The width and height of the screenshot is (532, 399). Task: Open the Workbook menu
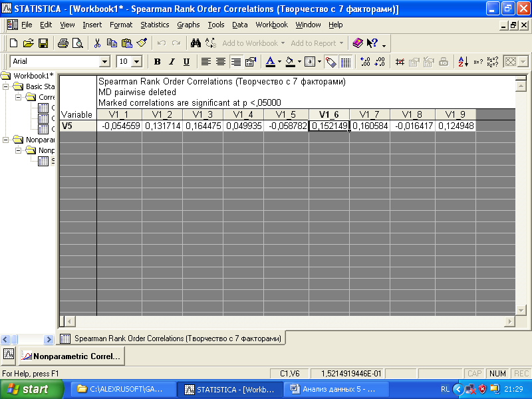coord(271,25)
